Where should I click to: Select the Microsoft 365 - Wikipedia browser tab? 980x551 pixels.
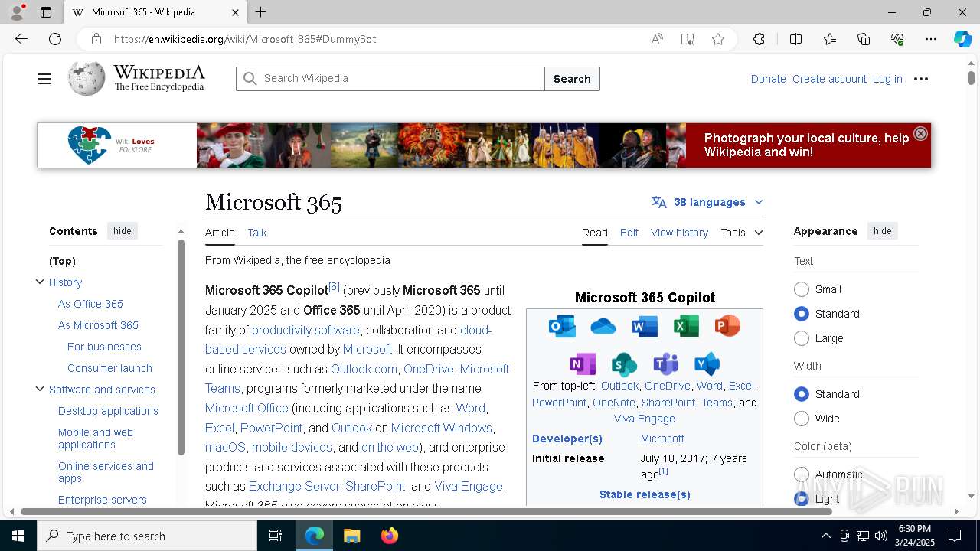coord(155,12)
